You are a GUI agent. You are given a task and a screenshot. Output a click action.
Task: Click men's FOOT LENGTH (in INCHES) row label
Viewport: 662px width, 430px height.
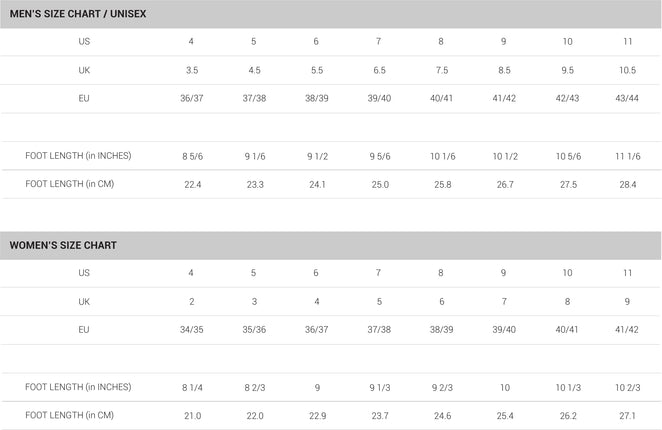[x=78, y=156]
